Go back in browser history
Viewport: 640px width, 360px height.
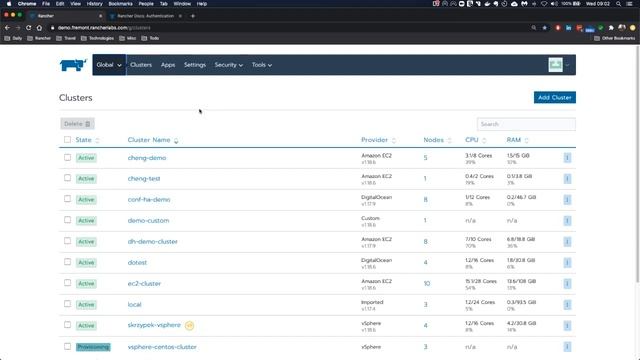(x=7, y=28)
